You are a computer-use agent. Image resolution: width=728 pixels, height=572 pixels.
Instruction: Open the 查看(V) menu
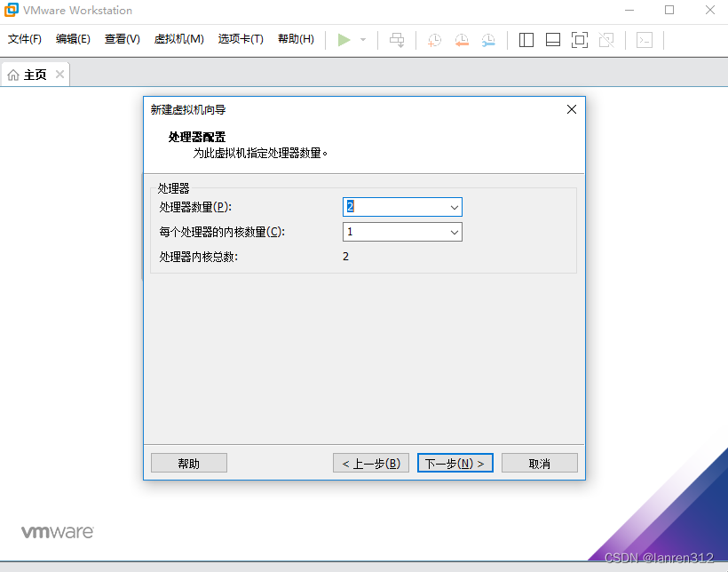(x=123, y=39)
